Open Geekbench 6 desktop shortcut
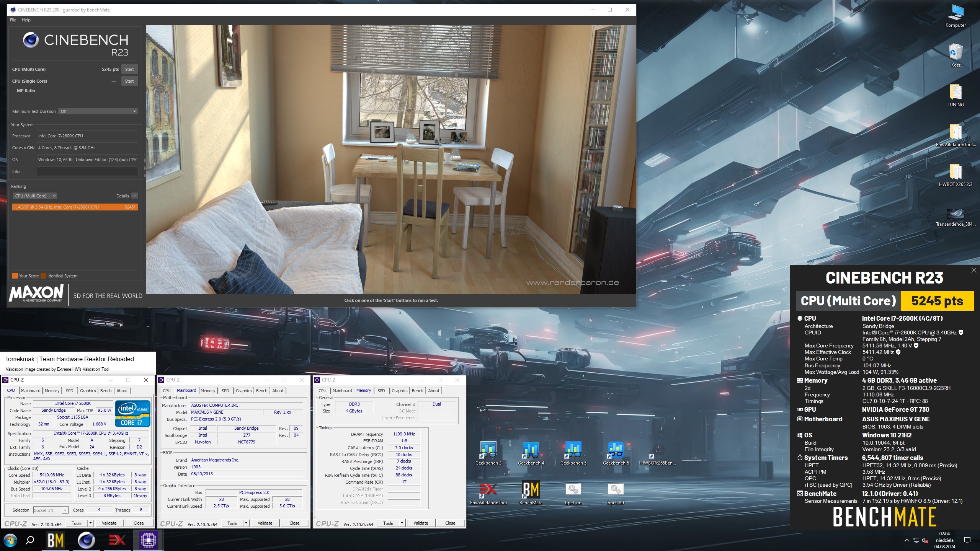This screenshot has width=980, height=551. [x=616, y=453]
